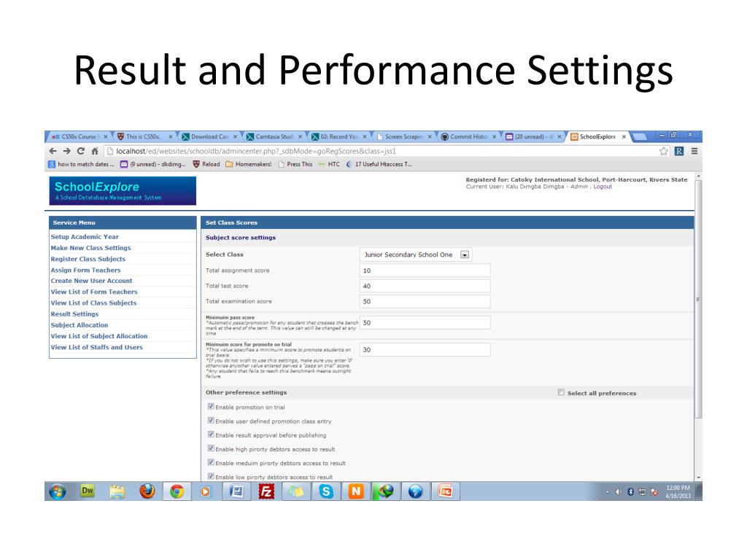
Task: Click the Total test score field
Action: point(425,286)
